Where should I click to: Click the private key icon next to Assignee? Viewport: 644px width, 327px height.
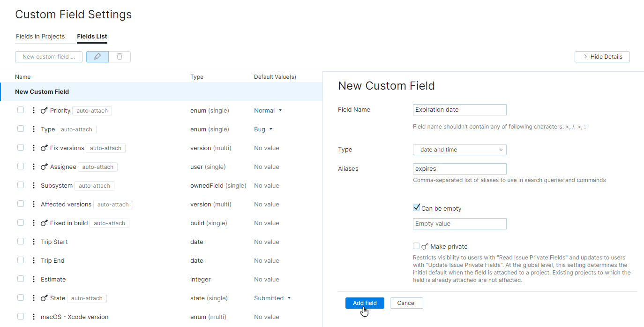(x=45, y=167)
